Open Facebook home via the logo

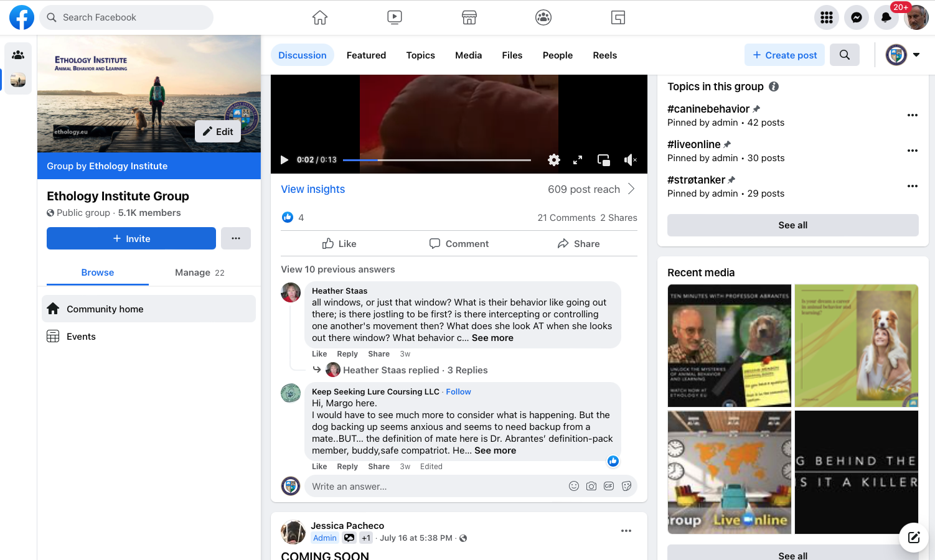(x=22, y=17)
